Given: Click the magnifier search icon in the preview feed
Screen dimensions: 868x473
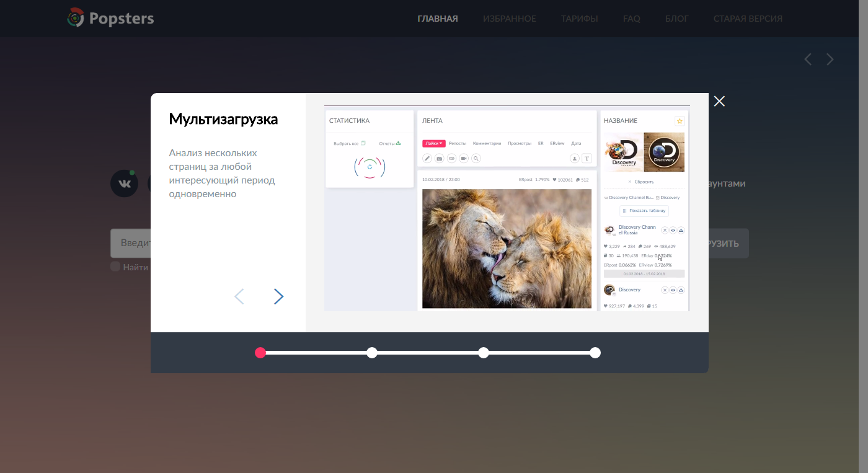Looking at the screenshot, I should (x=476, y=159).
